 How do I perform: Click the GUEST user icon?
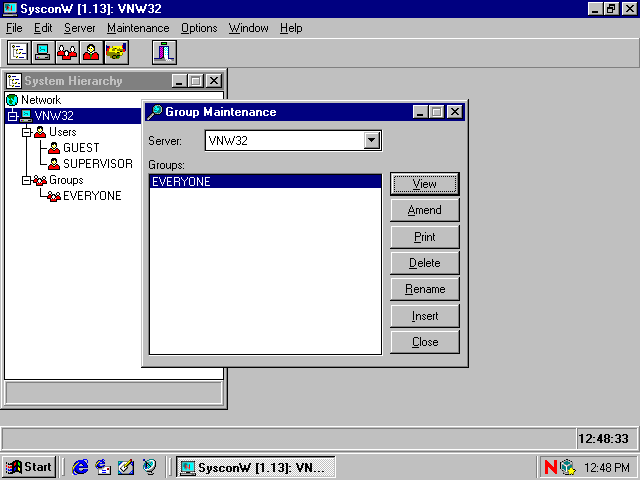(x=54, y=148)
